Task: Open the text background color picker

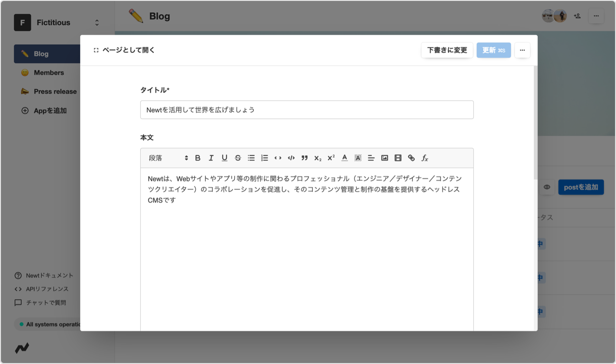Action: pyautogui.click(x=358, y=158)
